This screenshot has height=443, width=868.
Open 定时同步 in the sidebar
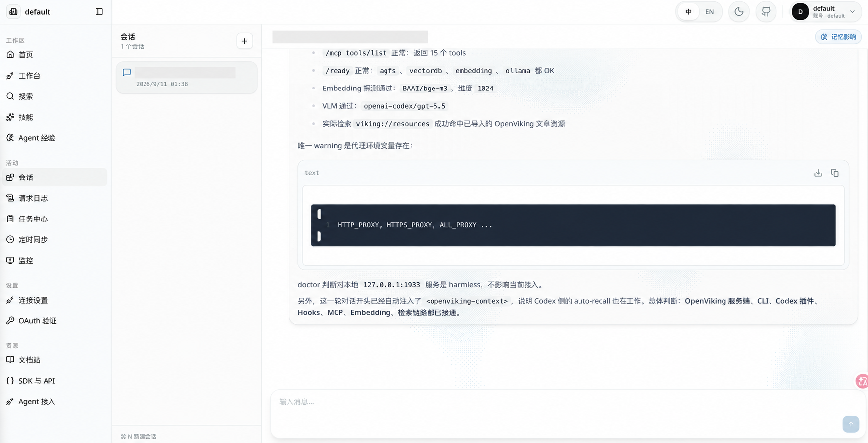(x=54, y=239)
